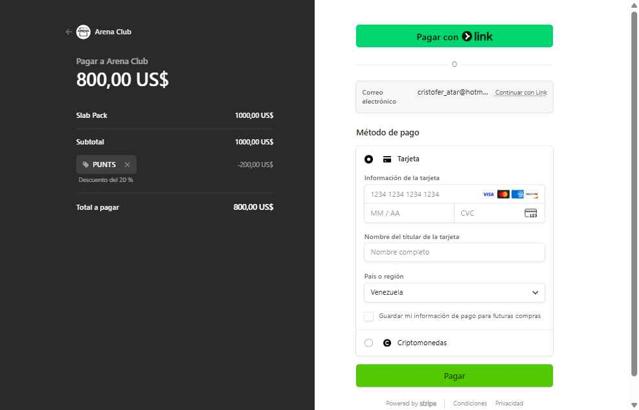Remove the PUNTS promo code
This screenshot has height=410, width=639.
(127, 165)
